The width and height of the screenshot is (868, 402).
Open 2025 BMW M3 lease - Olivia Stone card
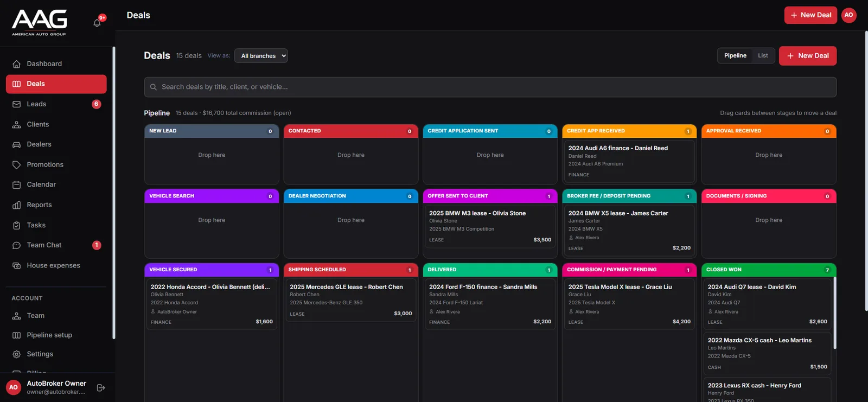[490, 226]
